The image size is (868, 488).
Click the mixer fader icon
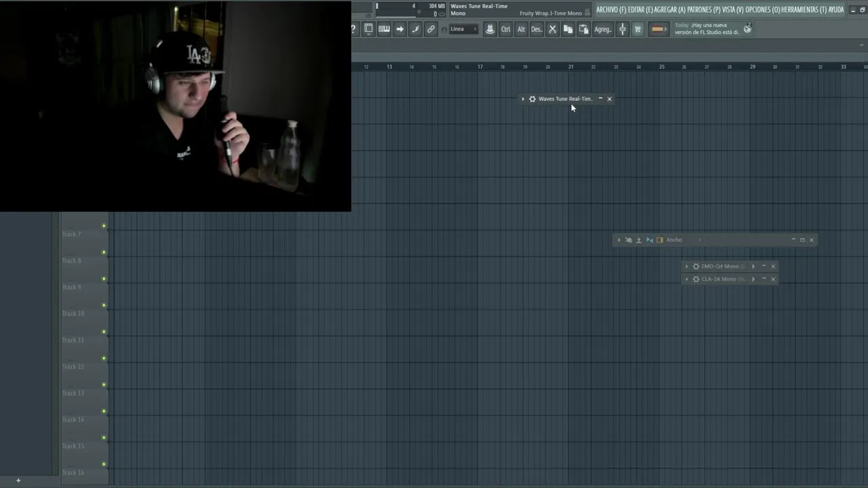[x=623, y=29]
